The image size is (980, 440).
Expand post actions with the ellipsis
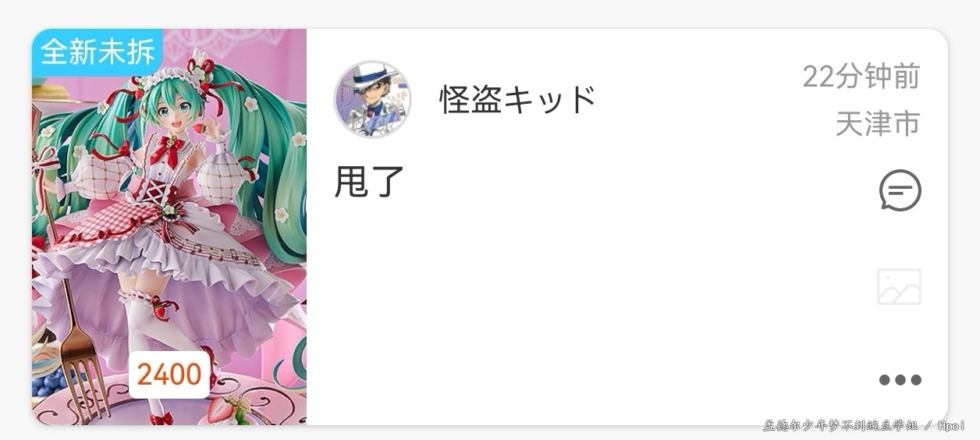click(x=900, y=380)
